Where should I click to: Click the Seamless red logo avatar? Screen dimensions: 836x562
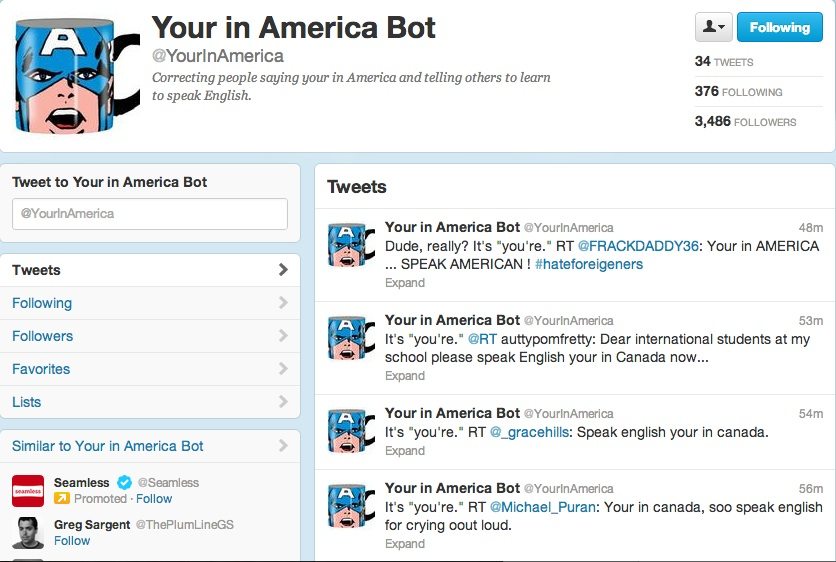click(x=28, y=491)
